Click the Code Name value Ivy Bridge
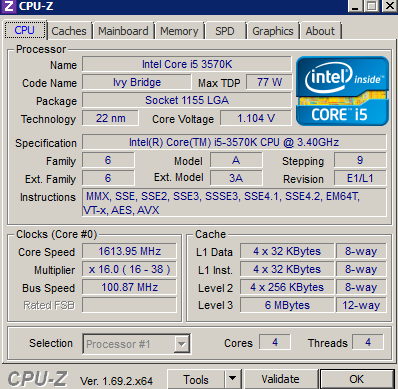 (x=137, y=82)
